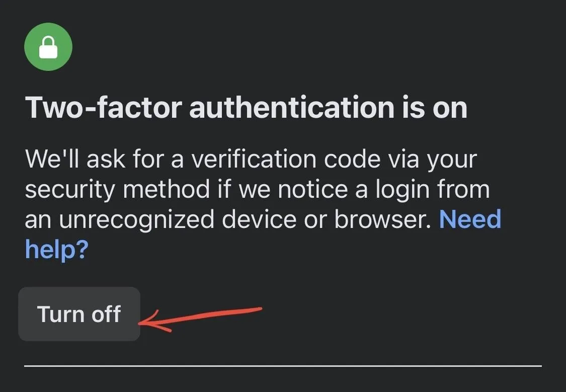This screenshot has height=392, width=566.
Task: Tap the white padlock glyph inside circle
Action: [x=48, y=47]
